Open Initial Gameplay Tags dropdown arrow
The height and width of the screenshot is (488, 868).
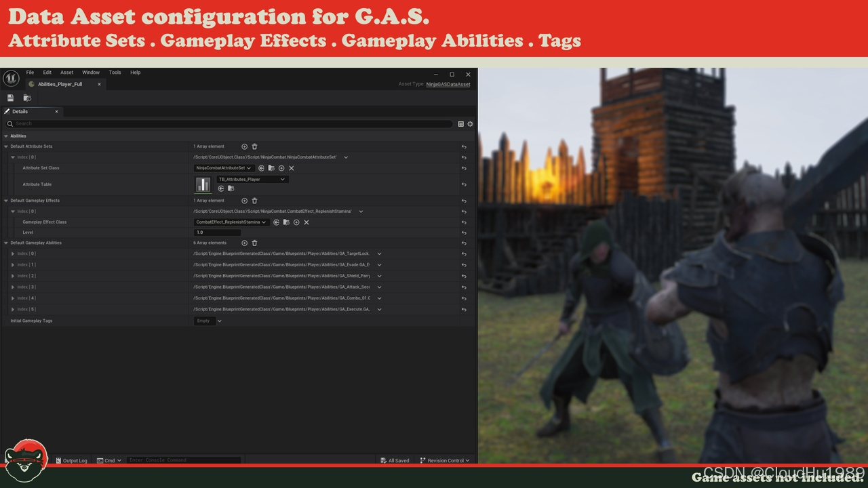click(220, 321)
